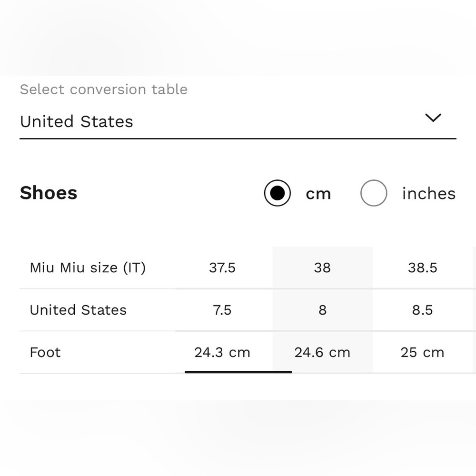Click the United States size 8.5 cell
The width and height of the screenshot is (476, 476).
pos(422,310)
